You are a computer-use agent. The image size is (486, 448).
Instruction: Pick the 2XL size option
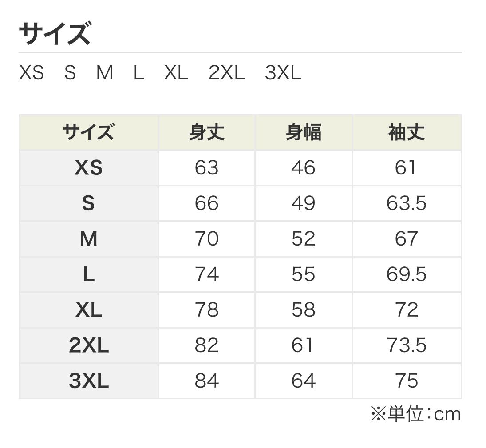[x=226, y=73]
